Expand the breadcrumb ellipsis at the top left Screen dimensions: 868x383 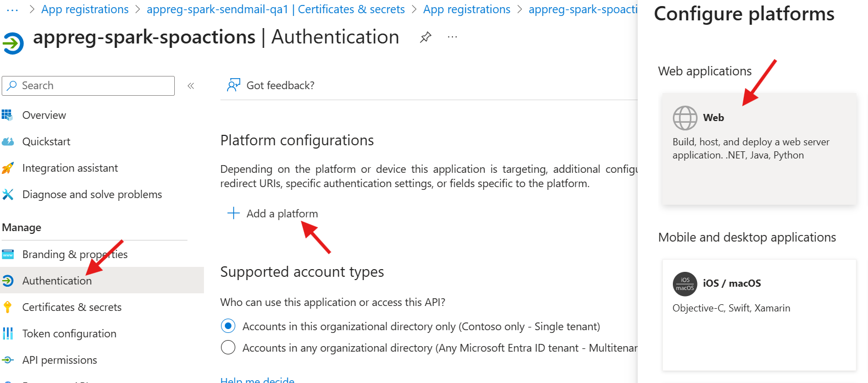click(x=12, y=9)
